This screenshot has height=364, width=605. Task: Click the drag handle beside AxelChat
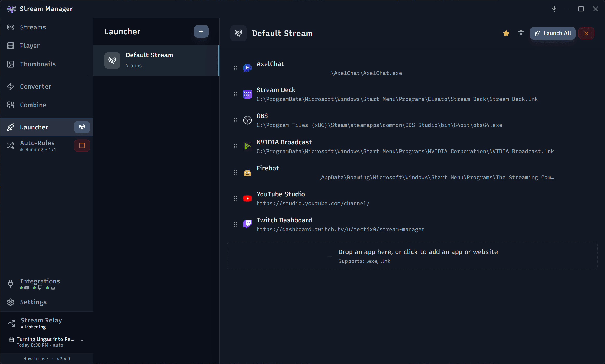click(235, 68)
